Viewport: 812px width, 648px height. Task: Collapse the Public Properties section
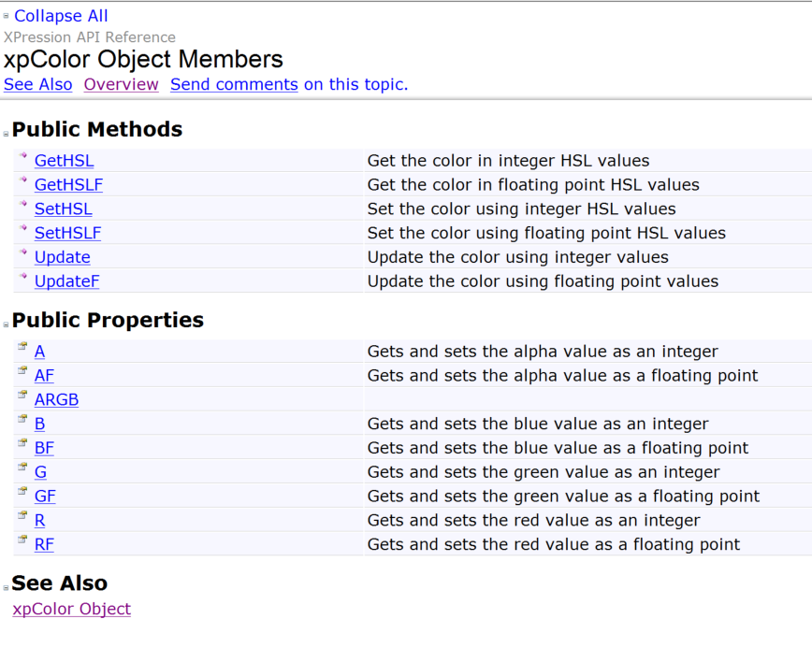[x=7, y=324]
